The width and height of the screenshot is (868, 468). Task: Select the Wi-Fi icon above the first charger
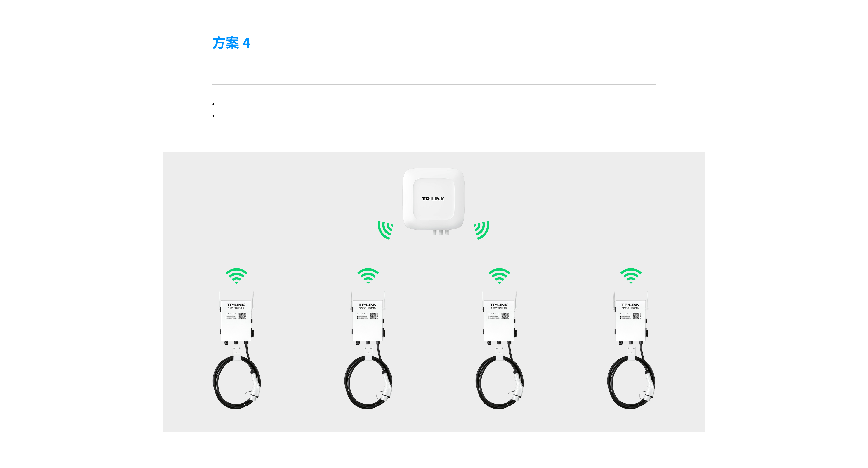pos(236,276)
